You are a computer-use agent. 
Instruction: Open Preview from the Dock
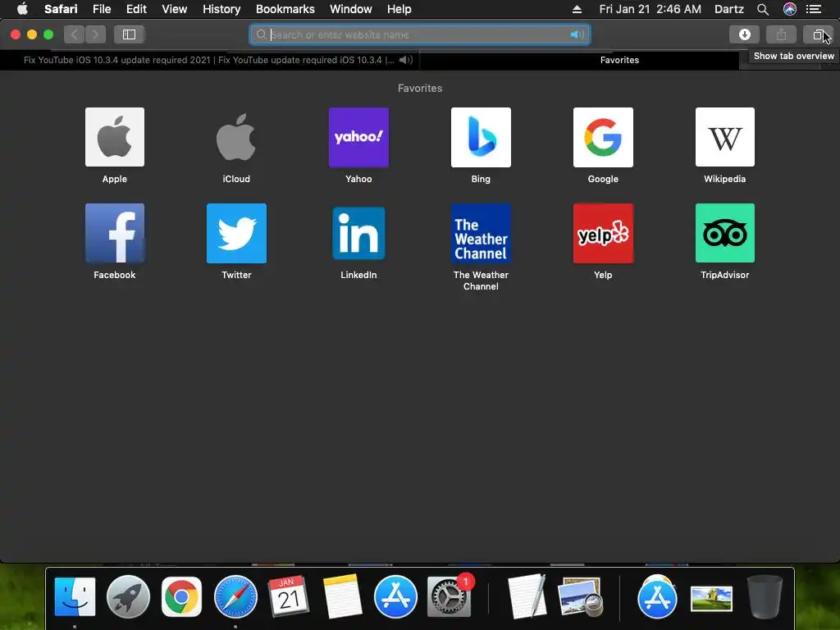click(581, 596)
